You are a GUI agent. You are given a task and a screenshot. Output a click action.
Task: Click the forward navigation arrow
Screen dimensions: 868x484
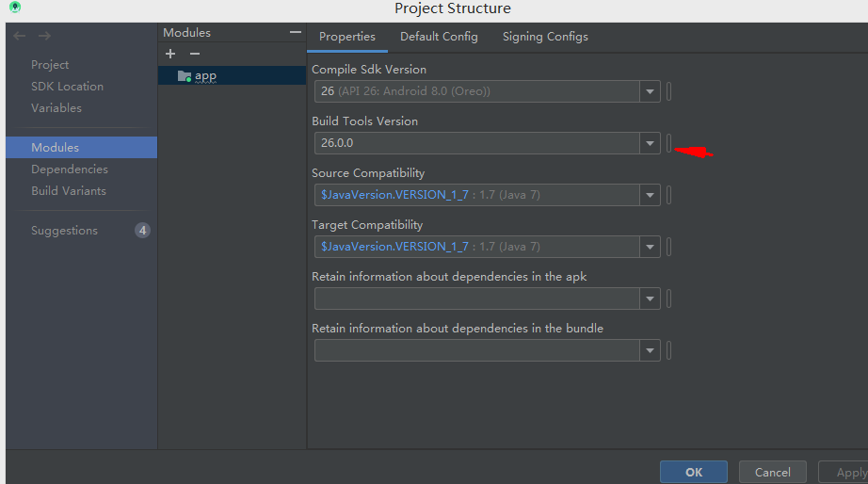[x=45, y=36]
